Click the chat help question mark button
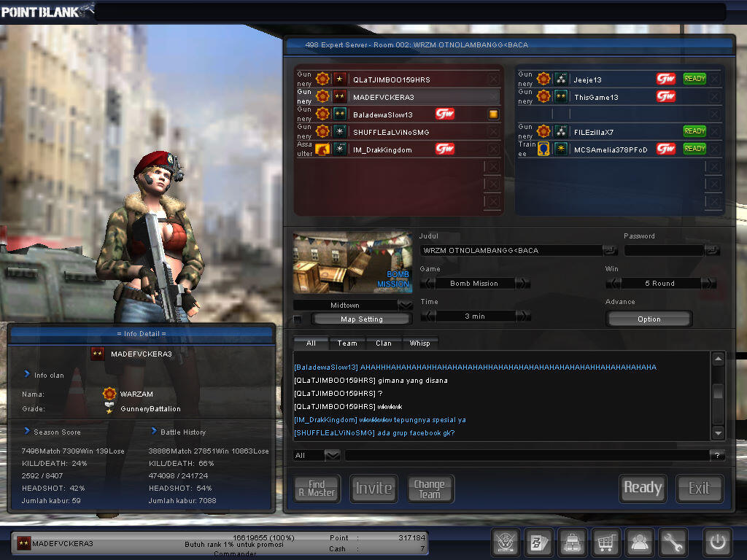The height and width of the screenshot is (560, 747). (x=717, y=456)
